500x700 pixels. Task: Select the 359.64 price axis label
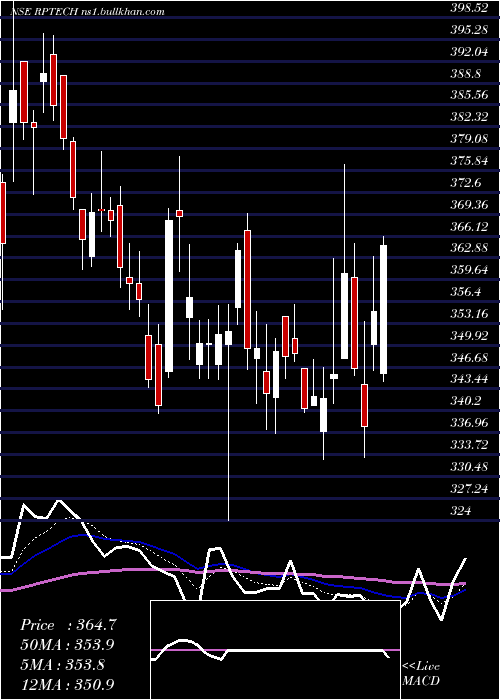click(469, 270)
